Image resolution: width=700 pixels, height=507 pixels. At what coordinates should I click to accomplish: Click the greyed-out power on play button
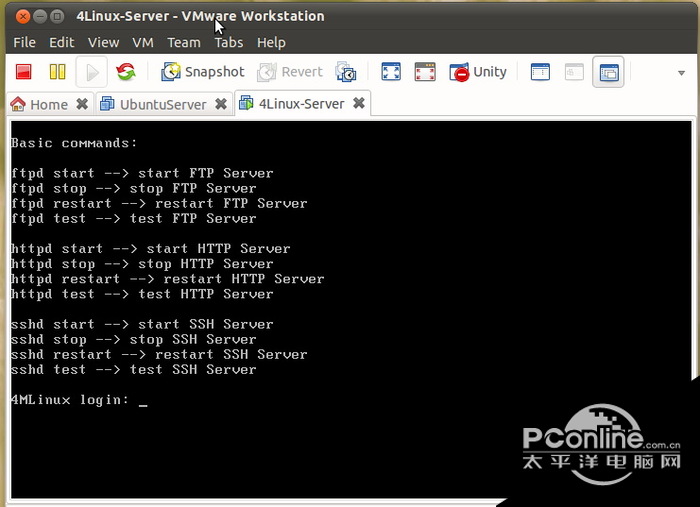(92, 72)
